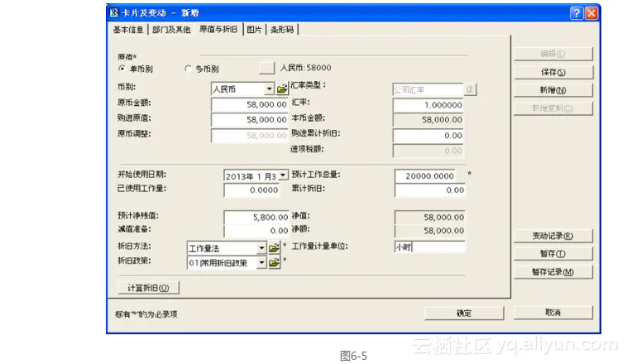Screen dimensions: 627x364
Task: Open the 图片 tab
Action: [x=254, y=30]
